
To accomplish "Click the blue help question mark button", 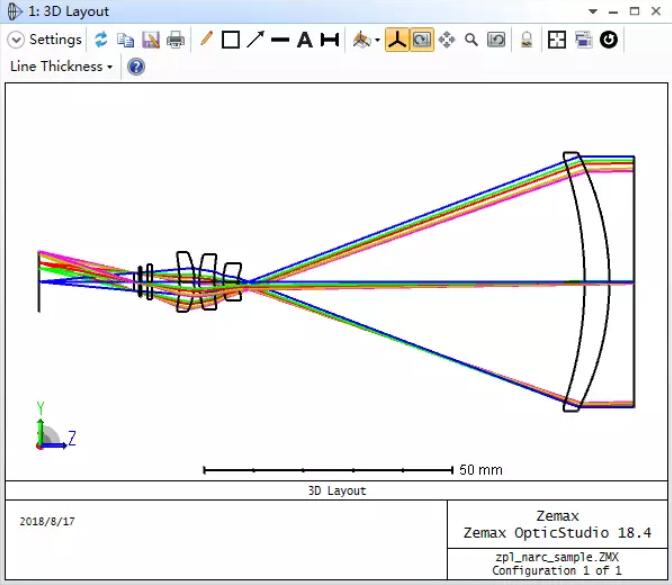I will pos(136,67).
